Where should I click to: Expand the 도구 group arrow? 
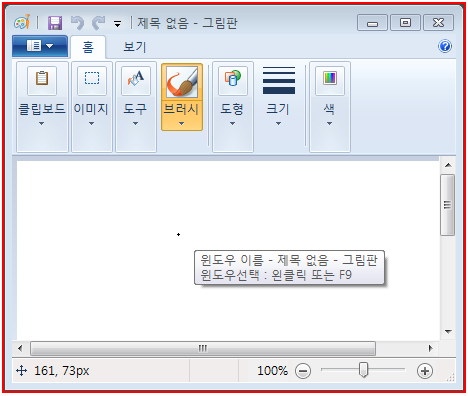[x=135, y=123]
